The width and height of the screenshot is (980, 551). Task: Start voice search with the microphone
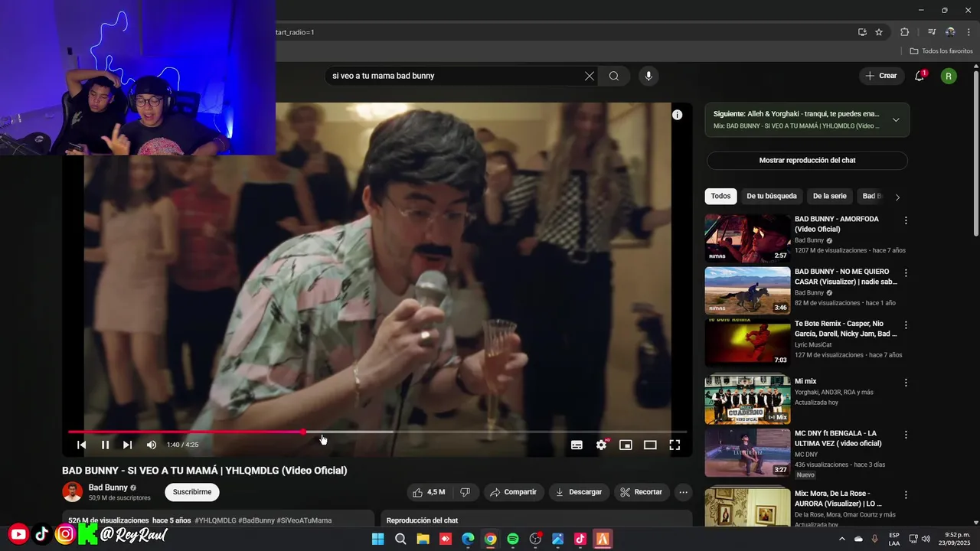(648, 76)
